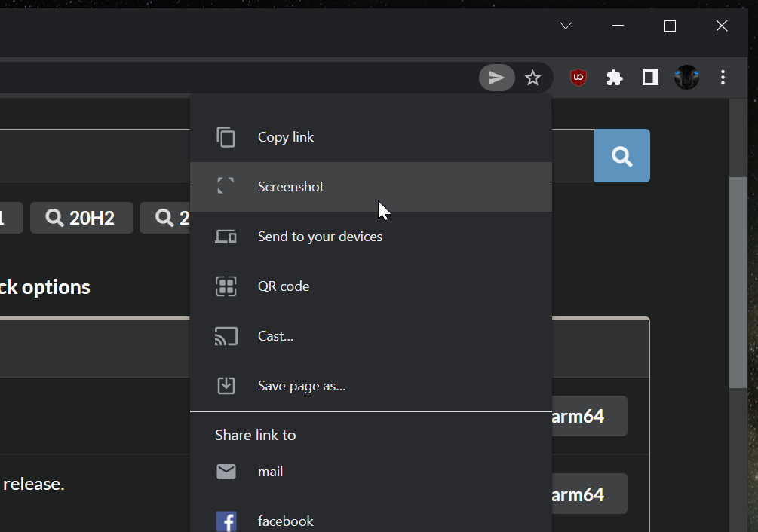The width and height of the screenshot is (758, 532).
Task: Click the mail envelope icon
Action: pos(226,471)
